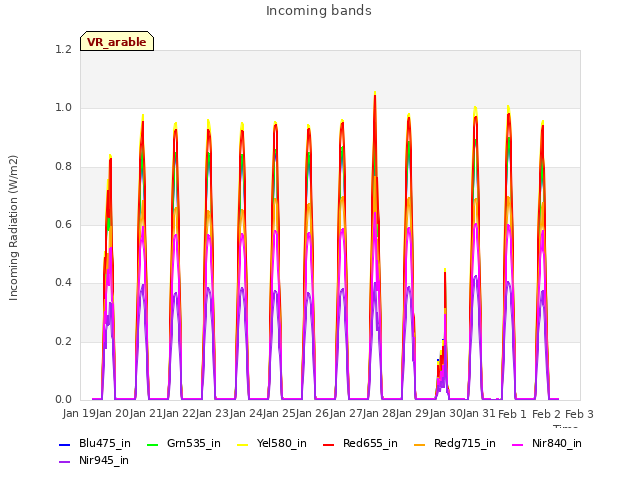The width and height of the screenshot is (640, 480).
Task: Click the 0.8 y-axis tick label
Action: [x=63, y=167]
